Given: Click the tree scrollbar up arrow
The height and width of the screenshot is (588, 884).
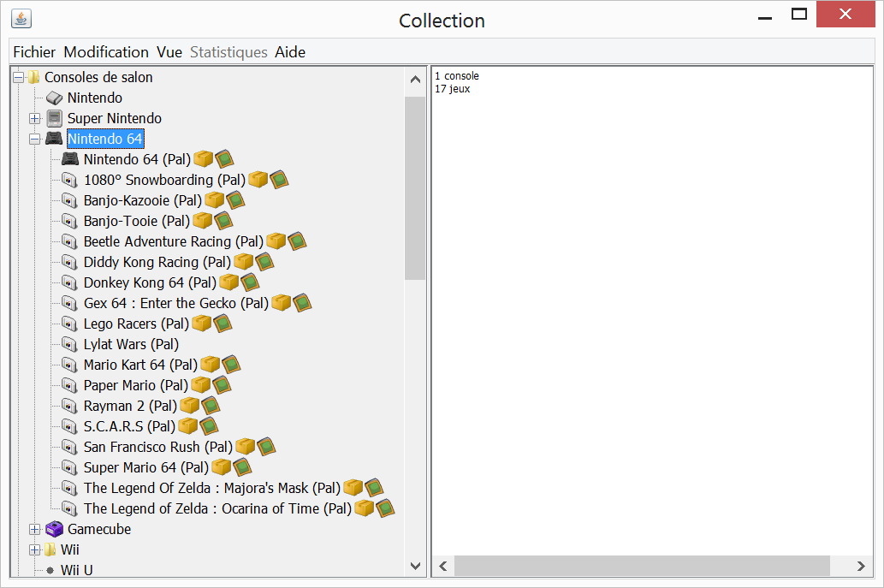Looking at the screenshot, I should (416, 80).
